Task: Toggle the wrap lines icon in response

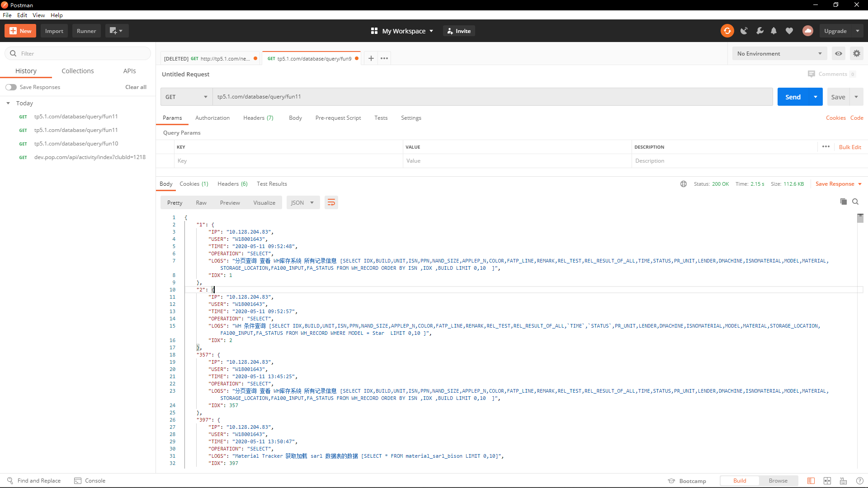Action: tap(331, 202)
